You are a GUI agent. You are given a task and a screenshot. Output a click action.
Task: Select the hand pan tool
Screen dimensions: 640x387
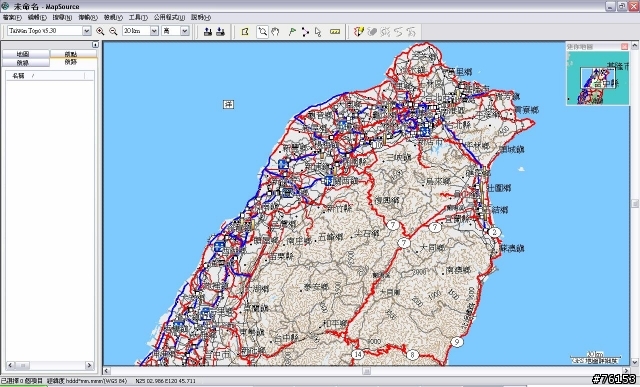pyautogui.click(x=276, y=31)
